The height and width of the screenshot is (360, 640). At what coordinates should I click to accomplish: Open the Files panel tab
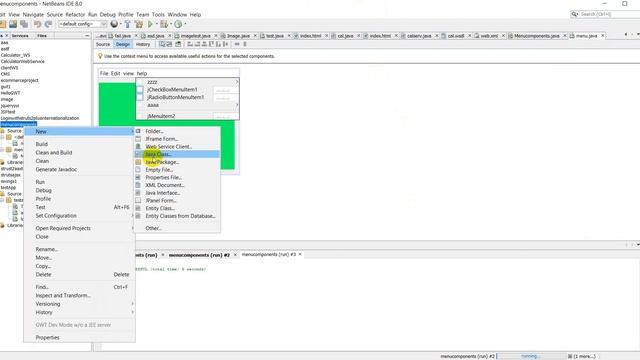point(42,36)
